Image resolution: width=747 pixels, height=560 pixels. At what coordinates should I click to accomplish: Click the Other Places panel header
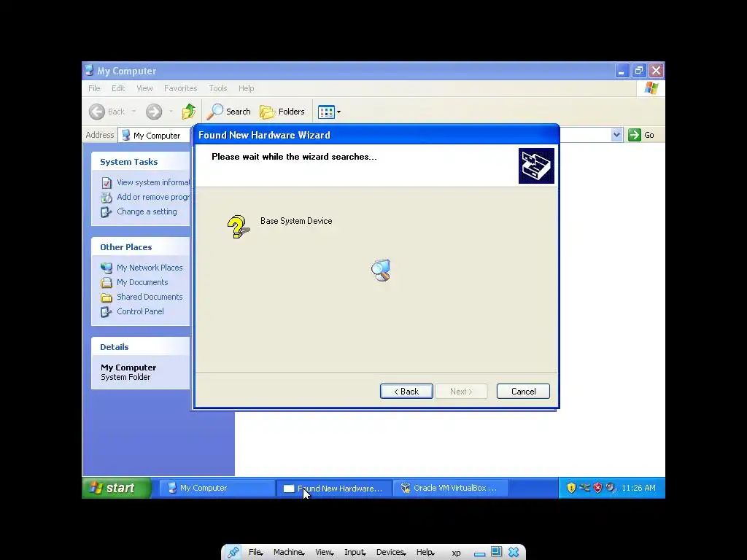pyautogui.click(x=141, y=246)
